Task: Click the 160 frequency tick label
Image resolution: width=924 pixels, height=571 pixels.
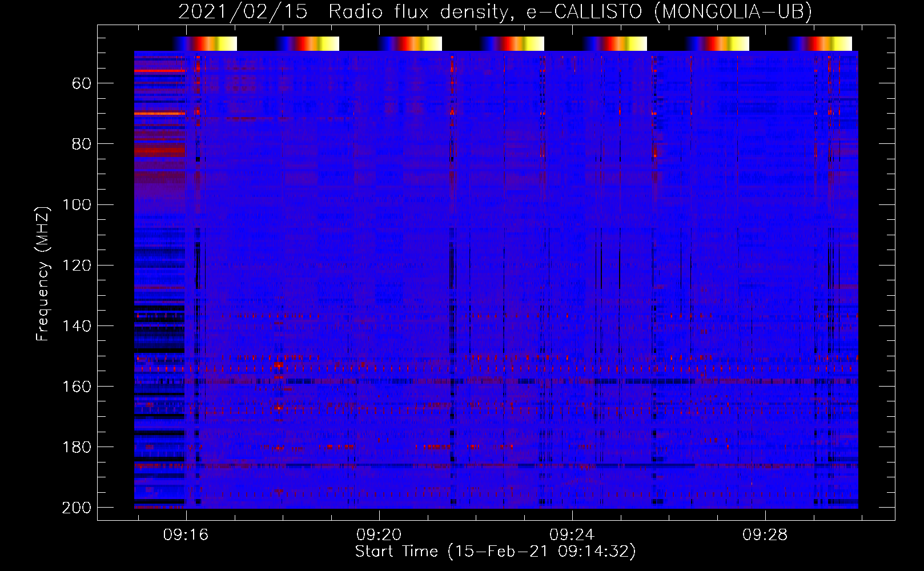Action: [77, 386]
